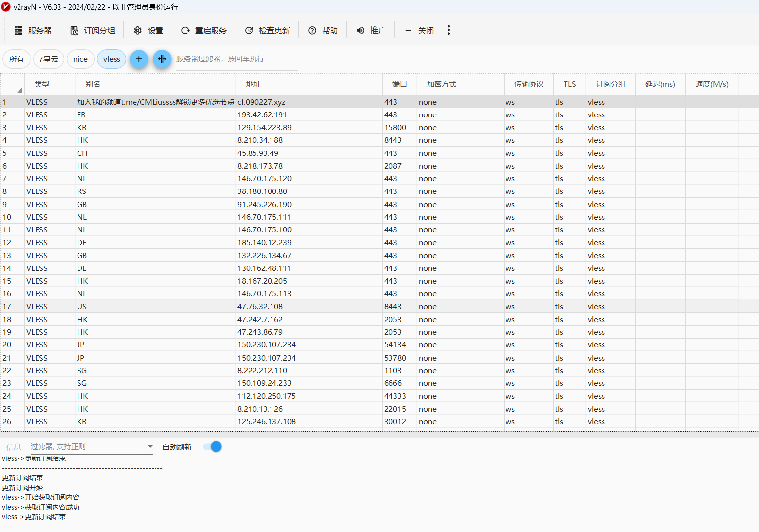Click the v2rayN app logo icon

pyautogui.click(x=6, y=7)
